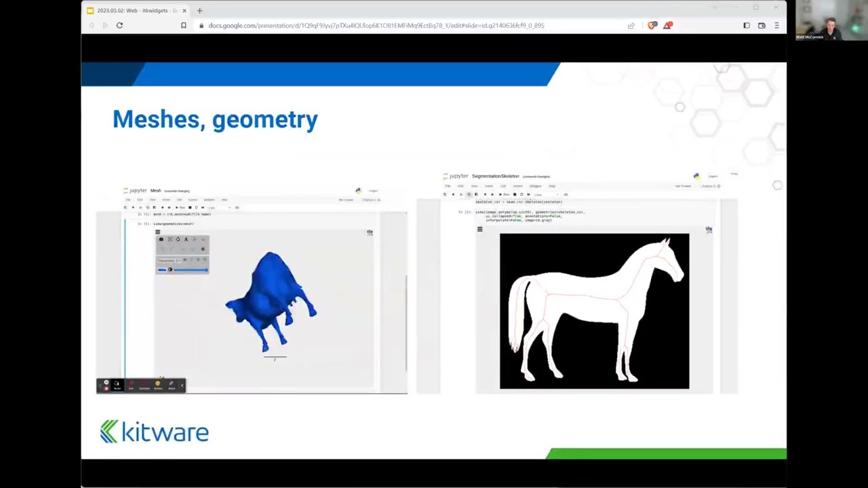Open the cell type dropdown in Mesh notebook
868x488 pixels.
pyautogui.click(x=220, y=207)
